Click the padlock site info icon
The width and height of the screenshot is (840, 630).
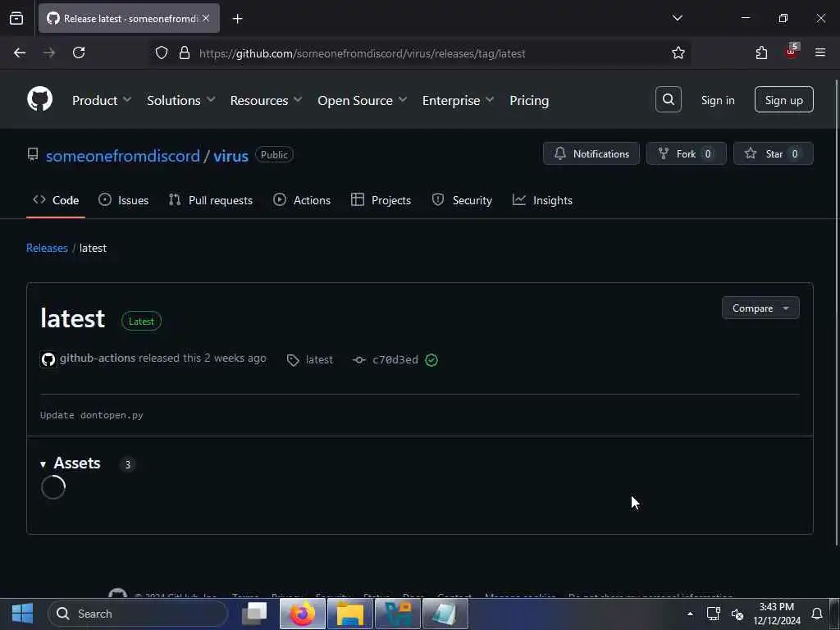coord(185,52)
